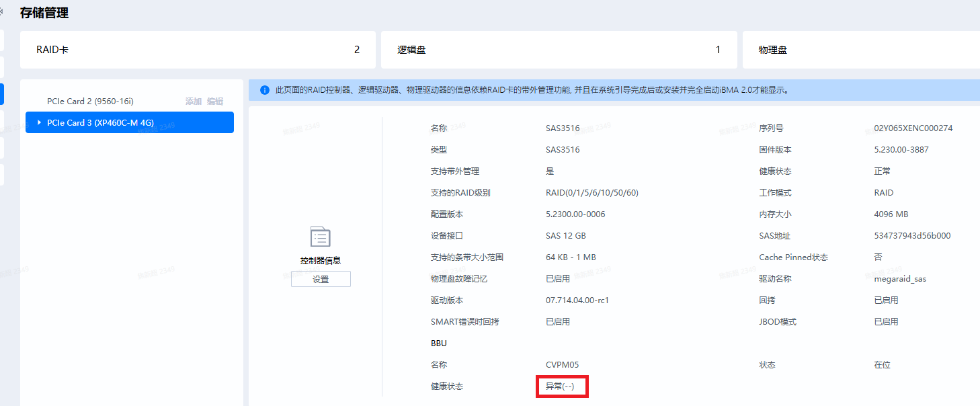The width and height of the screenshot is (980, 406).
Task: Click SAS address 534737943d56b000
Action: coord(911,236)
